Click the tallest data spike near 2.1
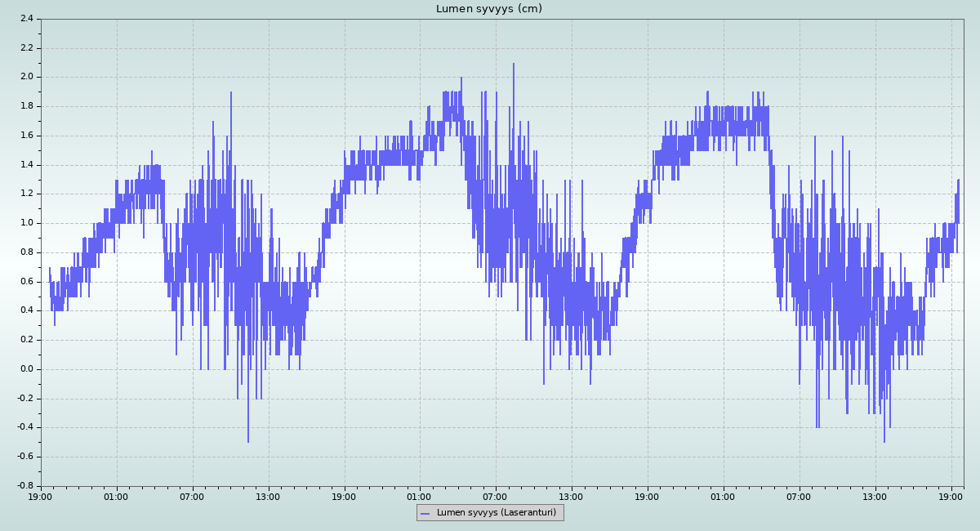The height and width of the screenshot is (531, 980). [514, 65]
